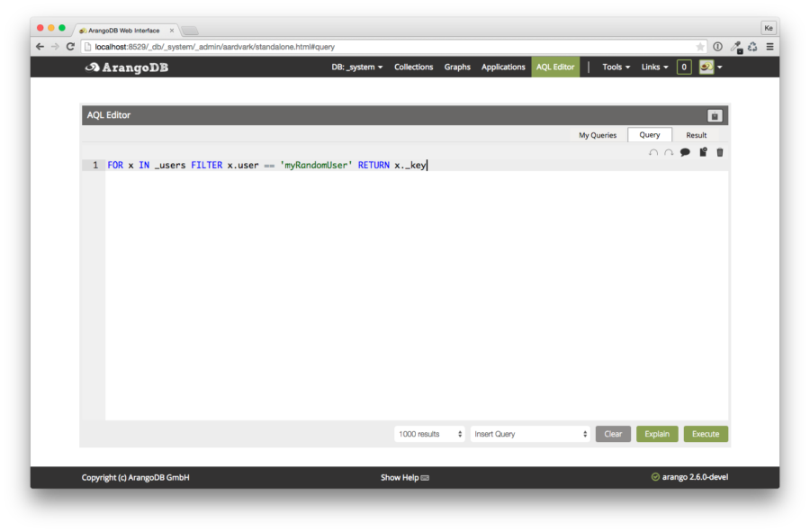This screenshot has width=810, height=532.
Task: Open the Insert Query dropdown
Action: click(530, 434)
